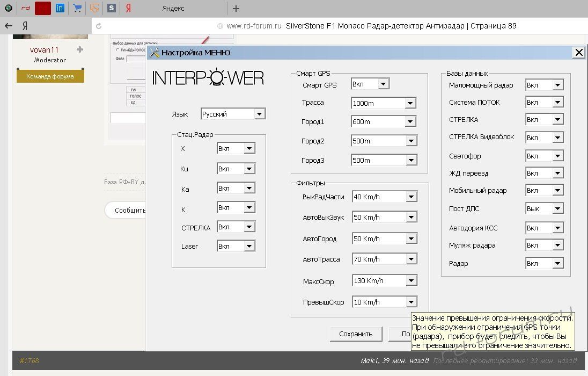Switch to the Яндекс browser tab
The image size is (588, 376).
tap(173, 9)
